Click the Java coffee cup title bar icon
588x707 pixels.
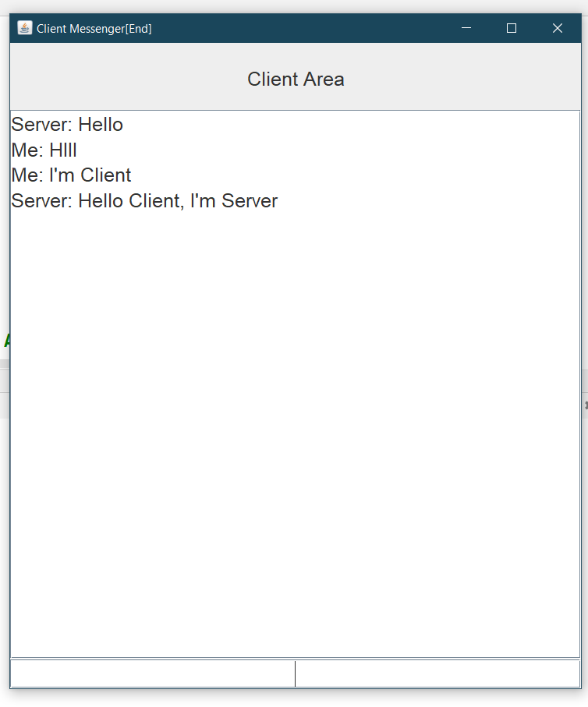pyautogui.click(x=23, y=27)
